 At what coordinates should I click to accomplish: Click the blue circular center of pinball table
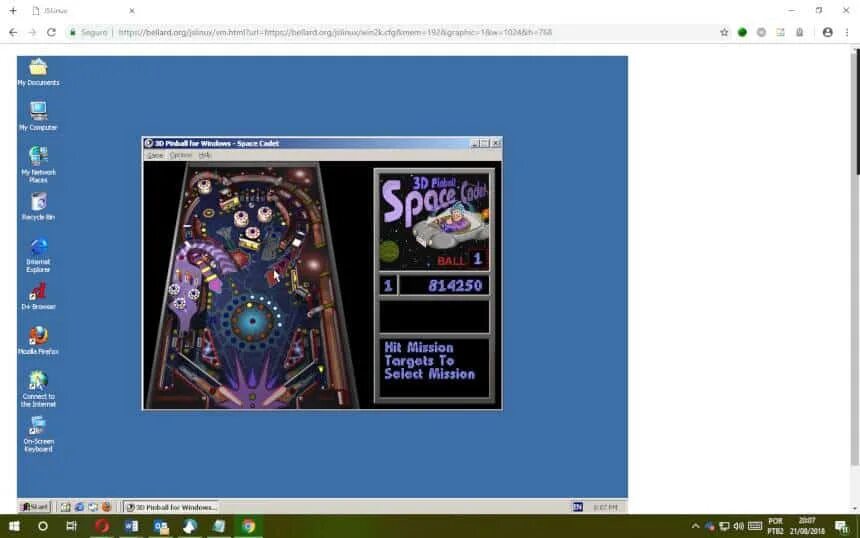tap(253, 321)
